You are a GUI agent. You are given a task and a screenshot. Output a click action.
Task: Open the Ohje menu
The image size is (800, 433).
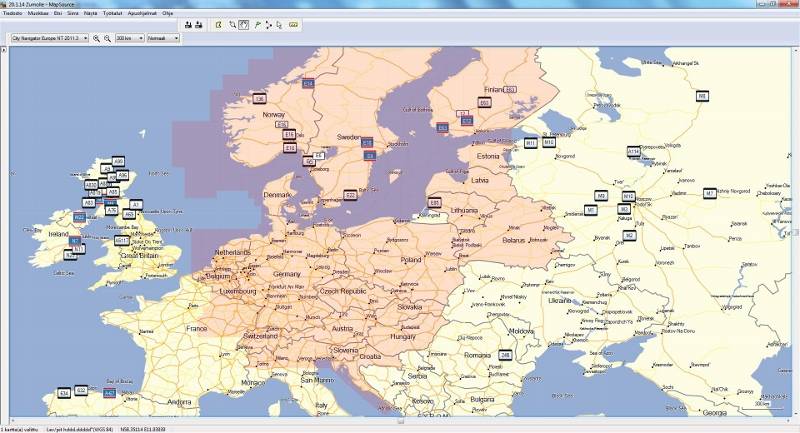point(167,13)
